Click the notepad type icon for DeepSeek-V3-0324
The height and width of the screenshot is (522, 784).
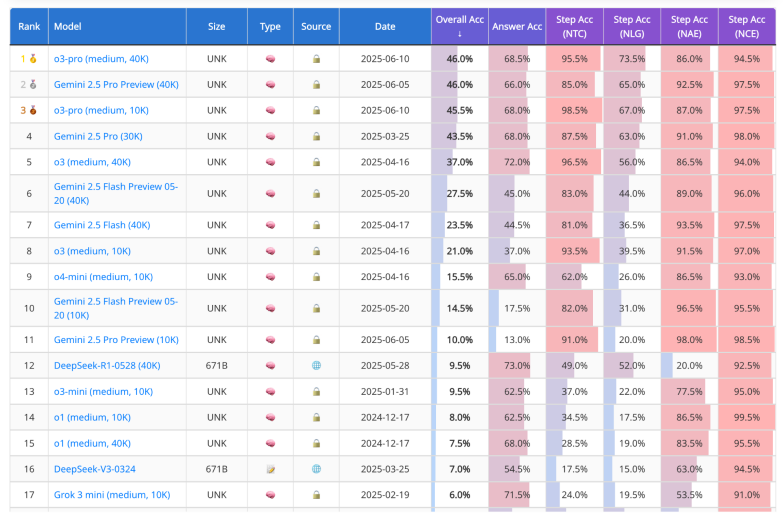point(270,468)
